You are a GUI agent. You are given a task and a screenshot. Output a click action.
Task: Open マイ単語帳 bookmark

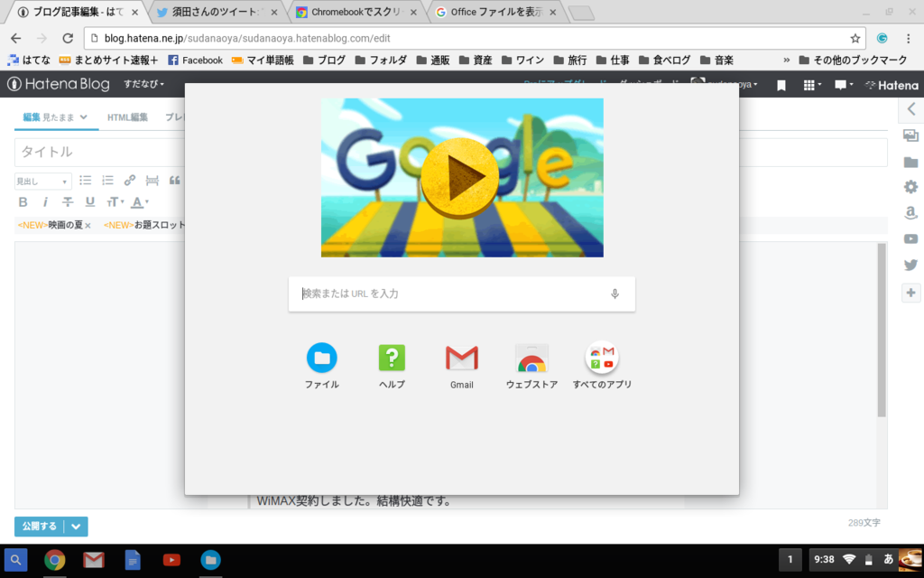point(263,61)
